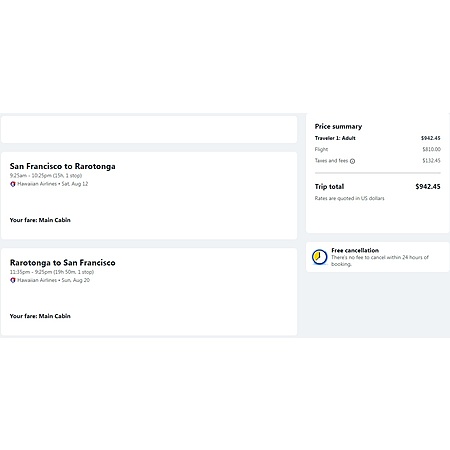Click the Rates are quoted in US dollars note

[349, 198]
